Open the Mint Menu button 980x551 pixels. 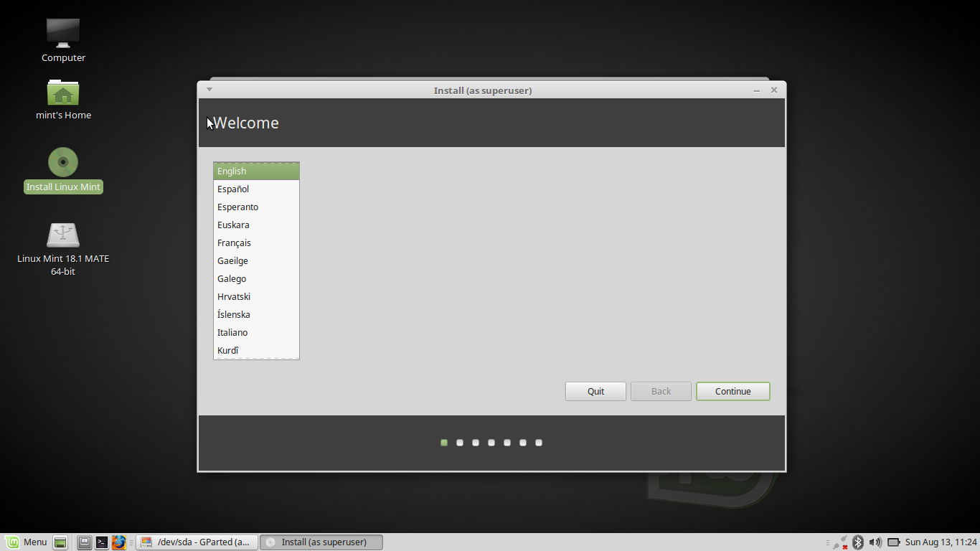(x=27, y=542)
